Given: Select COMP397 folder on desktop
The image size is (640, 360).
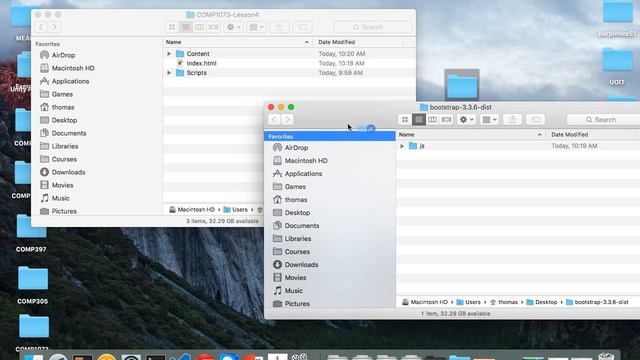Looking at the screenshot, I should [31, 233].
